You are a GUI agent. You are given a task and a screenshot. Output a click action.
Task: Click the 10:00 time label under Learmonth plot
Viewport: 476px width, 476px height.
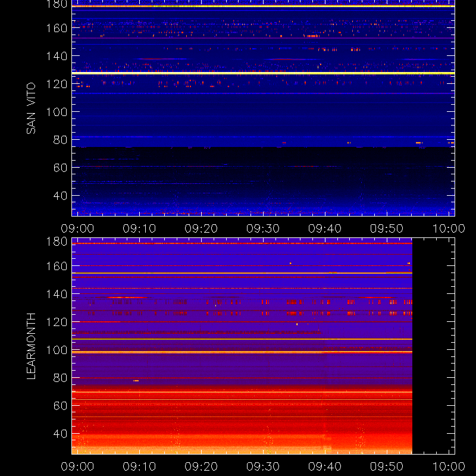[x=449, y=466]
